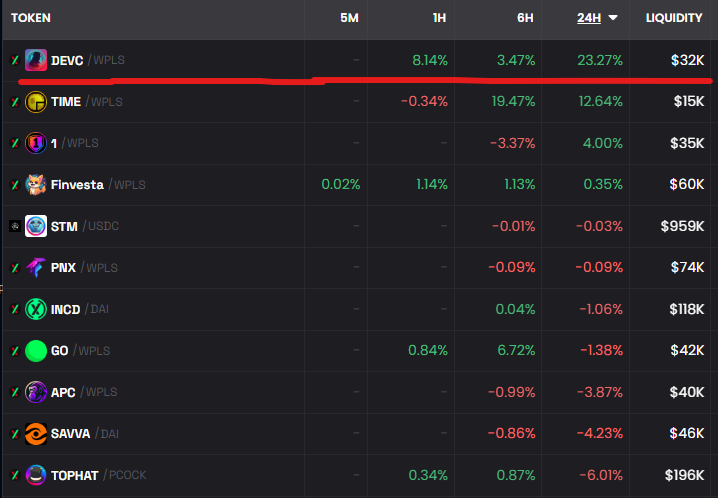The image size is (718, 498).
Task: Open the APC ape logo
Action: (36, 392)
